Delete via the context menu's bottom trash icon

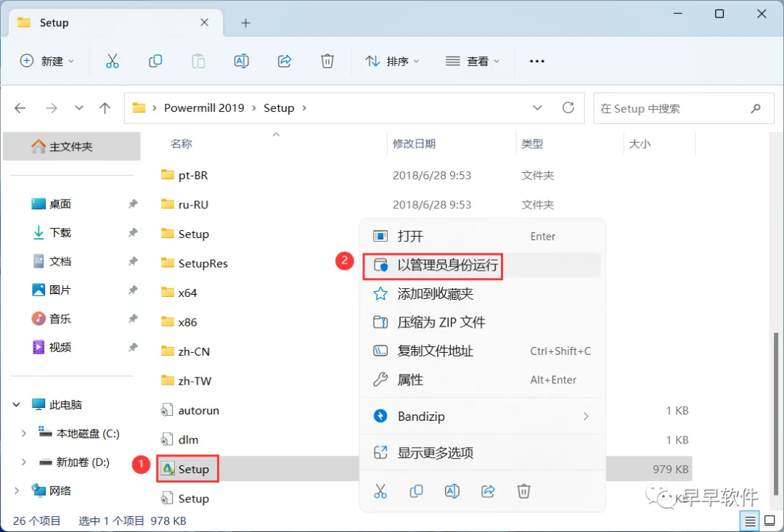(x=523, y=491)
